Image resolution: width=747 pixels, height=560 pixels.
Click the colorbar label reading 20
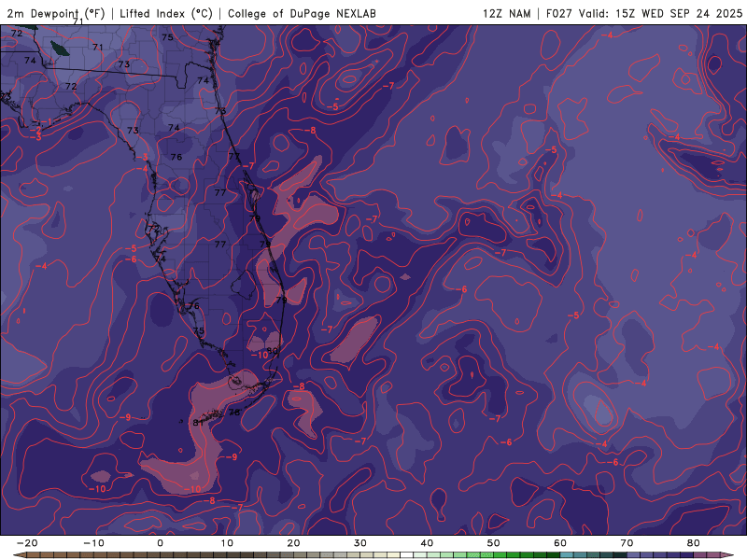[293, 543]
